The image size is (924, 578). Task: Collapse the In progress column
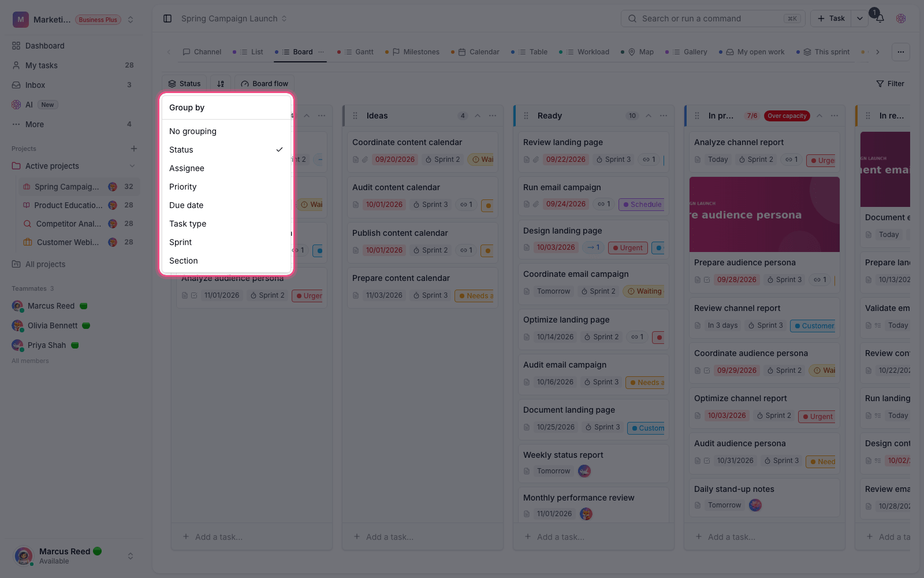pos(819,116)
